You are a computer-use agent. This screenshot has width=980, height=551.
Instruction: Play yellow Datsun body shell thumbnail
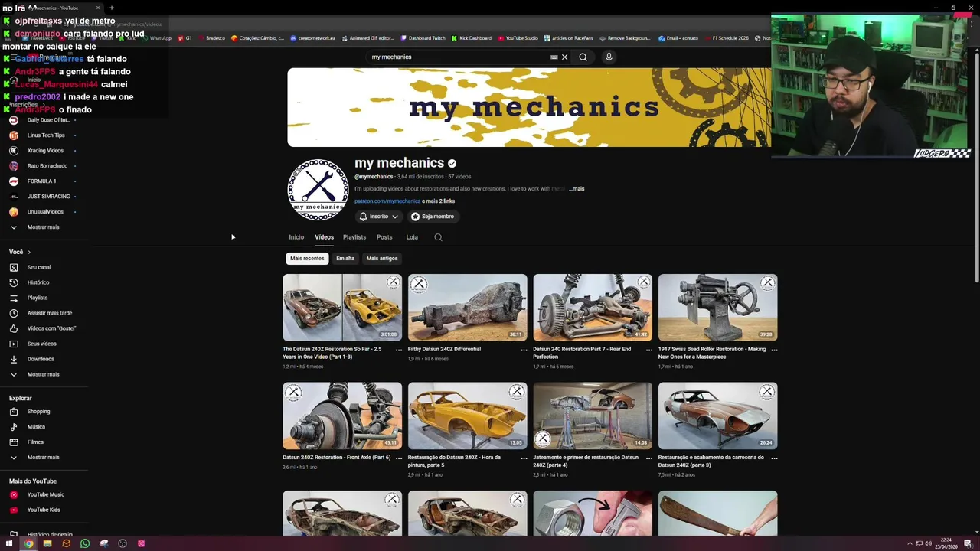(x=467, y=416)
